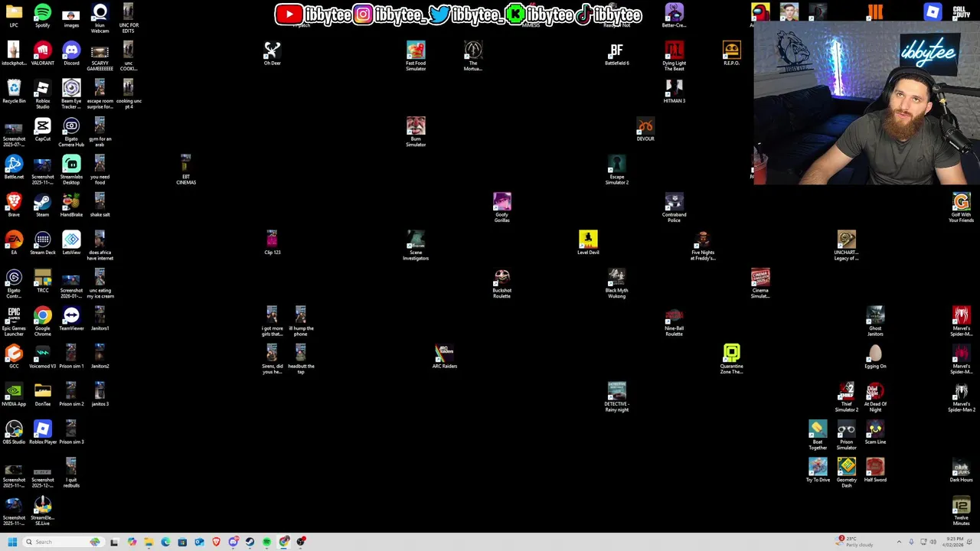Select the Escape Simulator 2 icon

click(616, 170)
